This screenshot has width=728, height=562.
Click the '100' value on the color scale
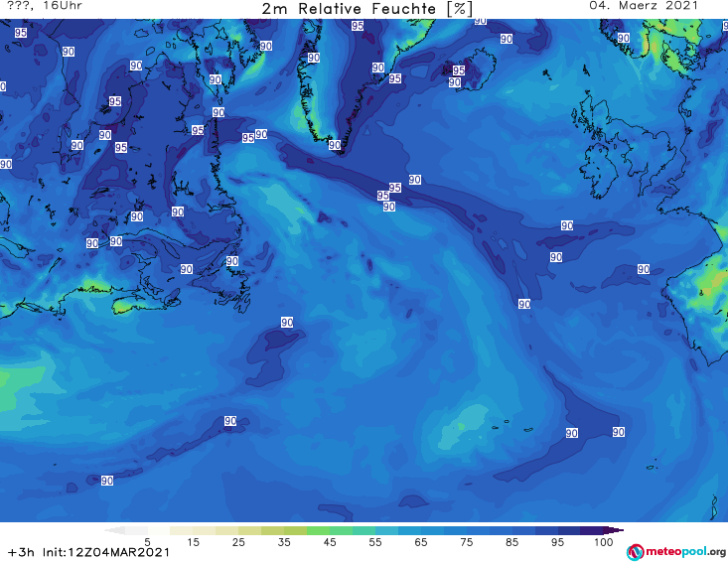coord(603,542)
